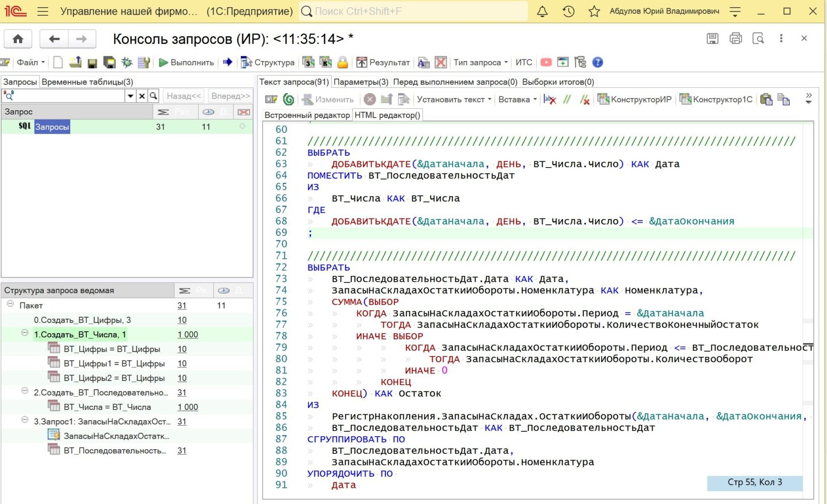Open history clock icon in title bar
827x504 pixels.
click(568, 11)
